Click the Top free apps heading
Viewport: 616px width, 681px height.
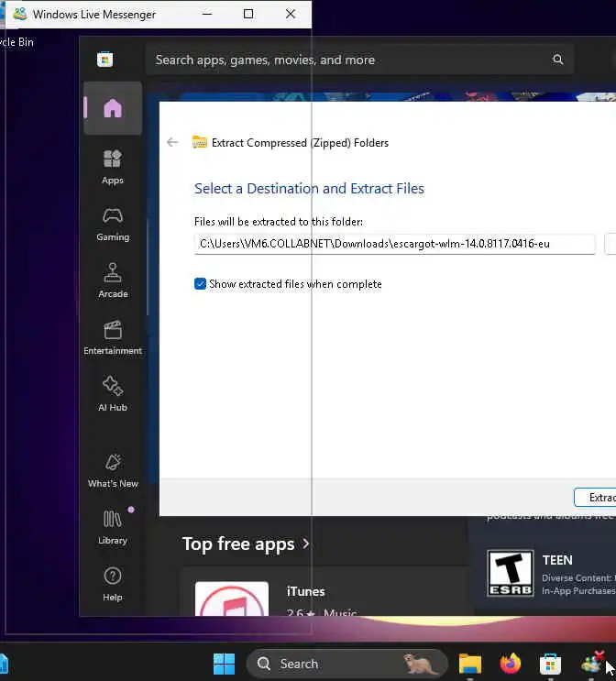[238, 544]
